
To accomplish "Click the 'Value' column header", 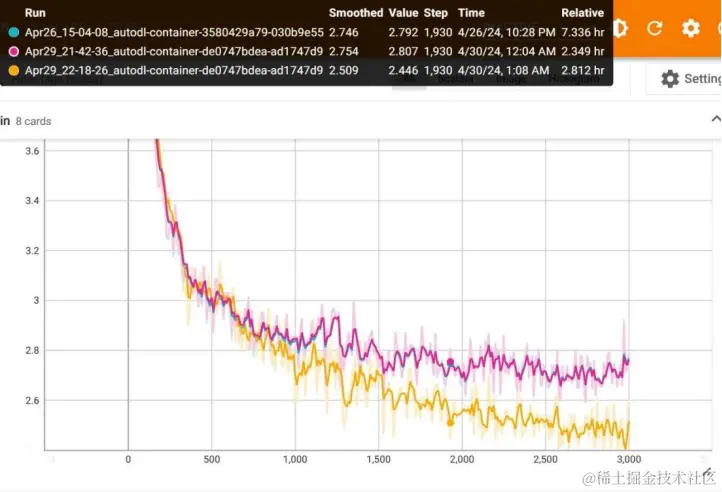I will (x=403, y=13).
